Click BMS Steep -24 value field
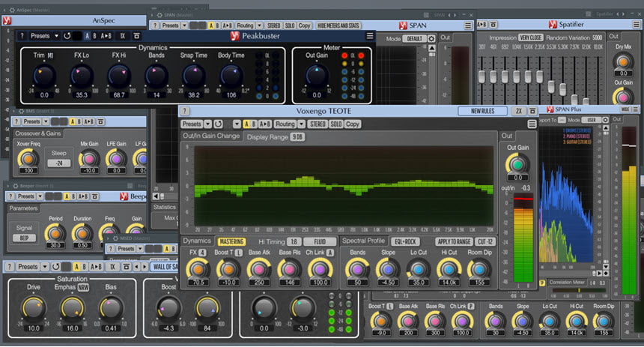Screen dimensions: 644x347 [58, 163]
